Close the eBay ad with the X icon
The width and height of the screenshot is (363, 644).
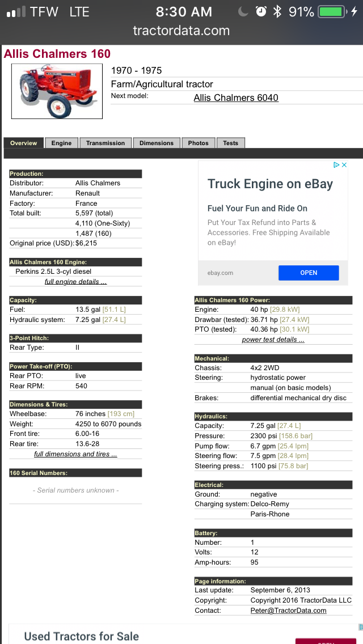(x=344, y=165)
